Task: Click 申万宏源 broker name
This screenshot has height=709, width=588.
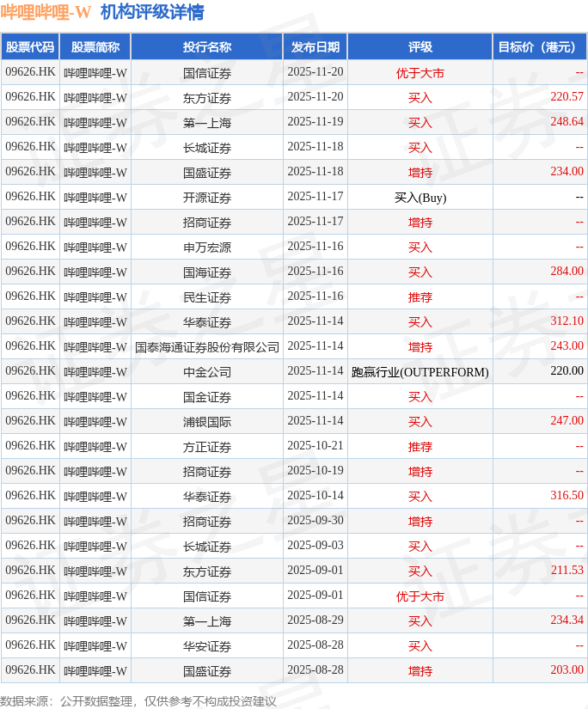Action: coord(207,247)
